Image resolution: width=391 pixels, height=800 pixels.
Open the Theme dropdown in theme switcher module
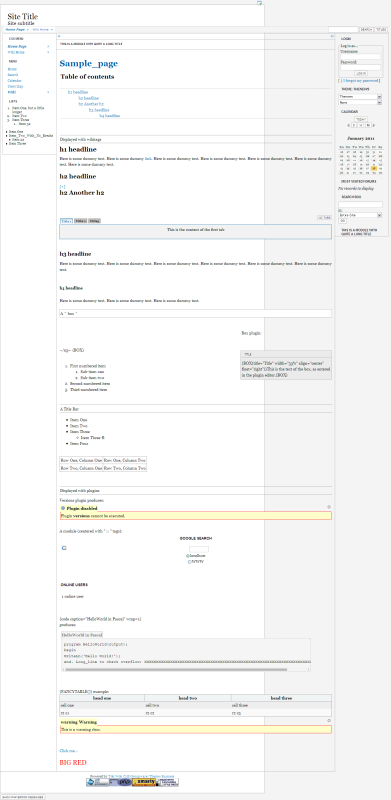click(x=360, y=96)
